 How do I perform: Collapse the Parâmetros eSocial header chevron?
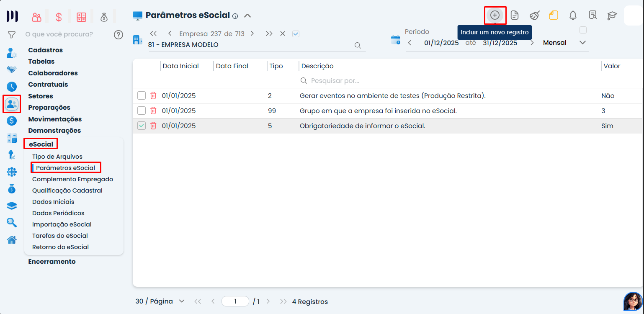click(x=247, y=15)
